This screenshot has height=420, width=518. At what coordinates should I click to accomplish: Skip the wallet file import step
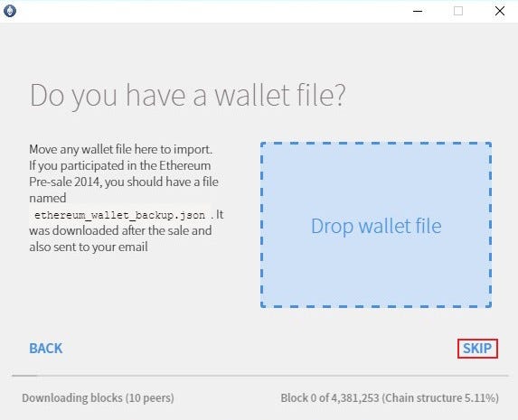pyautogui.click(x=477, y=349)
